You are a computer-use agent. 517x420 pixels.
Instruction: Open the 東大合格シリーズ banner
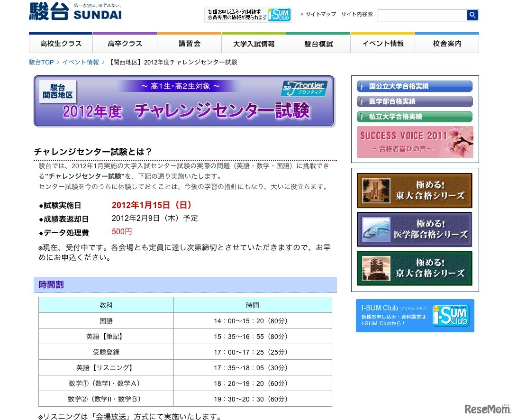click(x=415, y=191)
